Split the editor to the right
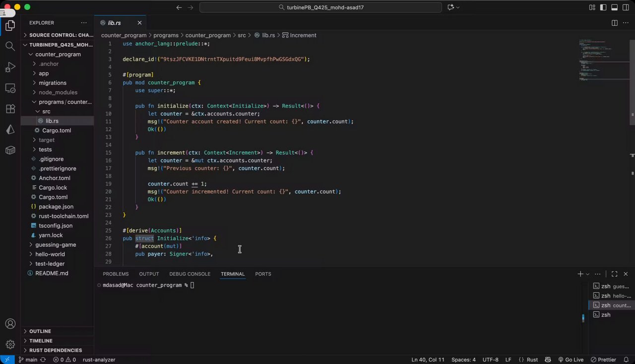This screenshot has height=364, width=635. (x=614, y=23)
